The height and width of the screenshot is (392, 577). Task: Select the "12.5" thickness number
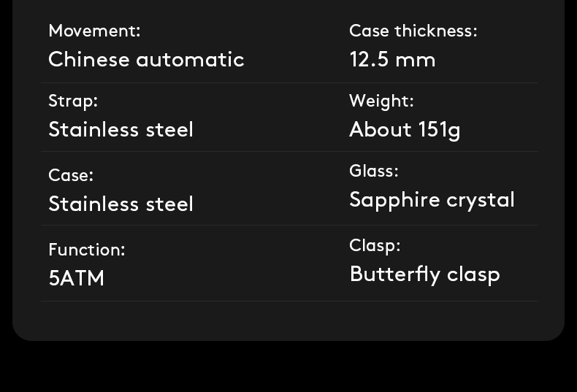369,59
